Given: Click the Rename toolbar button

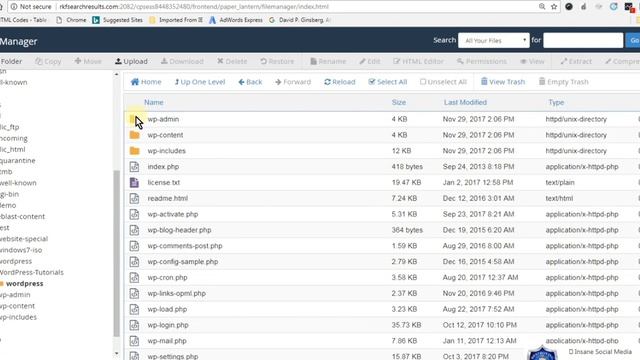Looking at the screenshot, I should pos(328,61).
